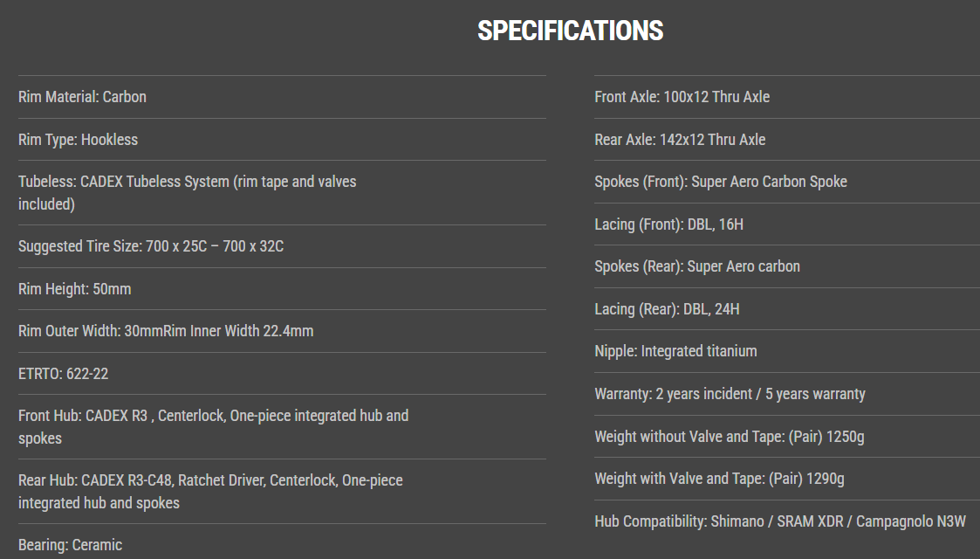Screen dimensions: 980x559
Task: Select the Rim Height: 50mm line
Action: pos(75,289)
